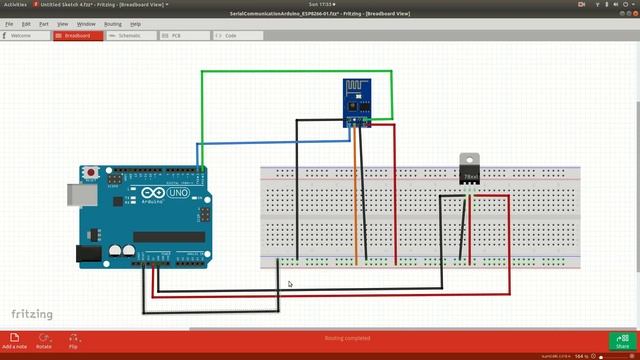Click the horizontal canvas scrollbar
Screen dimensions: 640x360
point(412,329)
